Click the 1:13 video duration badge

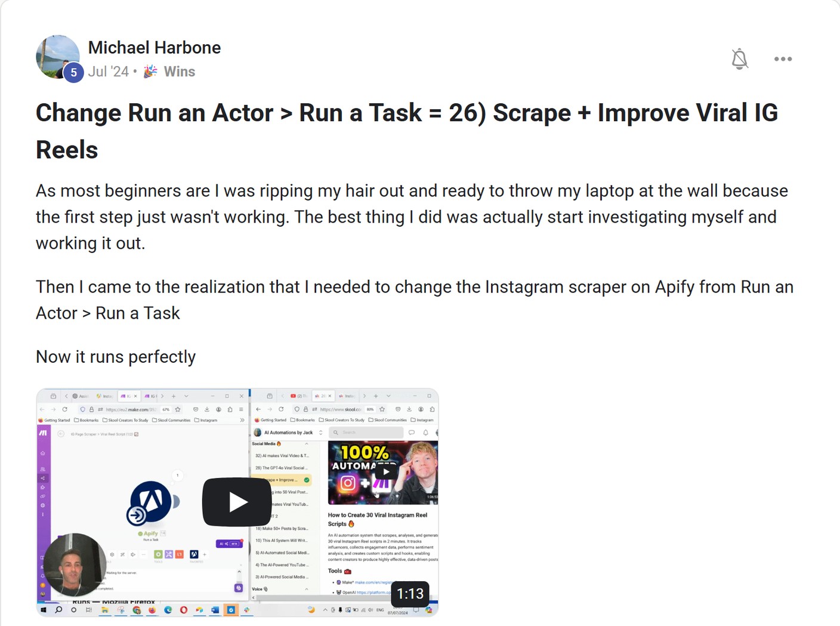click(410, 594)
